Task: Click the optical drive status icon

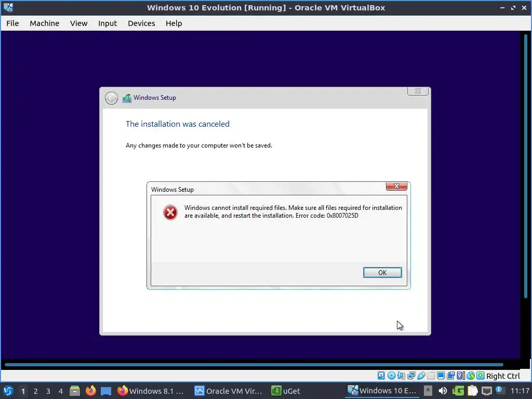Action: coord(391,376)
